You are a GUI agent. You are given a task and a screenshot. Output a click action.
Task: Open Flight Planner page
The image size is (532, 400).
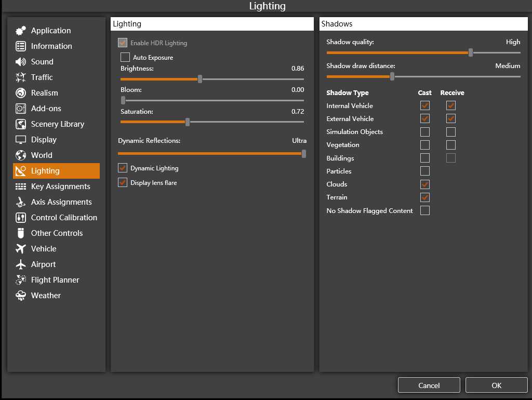coord(56,280)
